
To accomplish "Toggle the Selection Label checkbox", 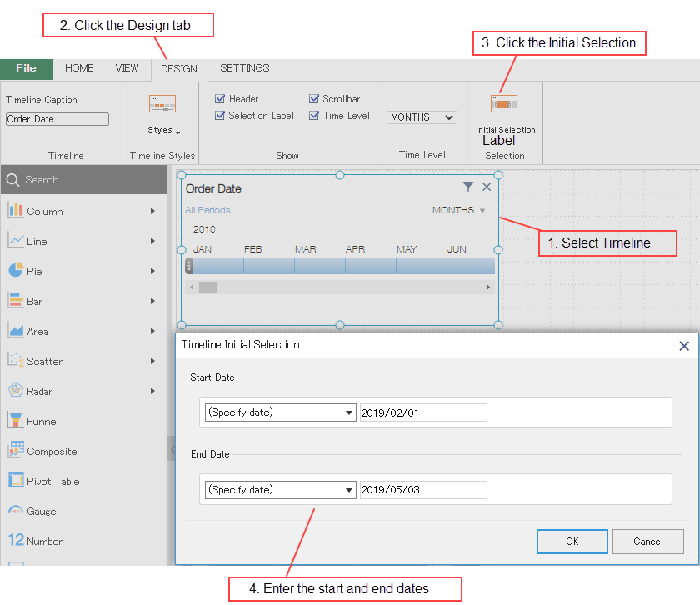I will (x=220, y=116).
